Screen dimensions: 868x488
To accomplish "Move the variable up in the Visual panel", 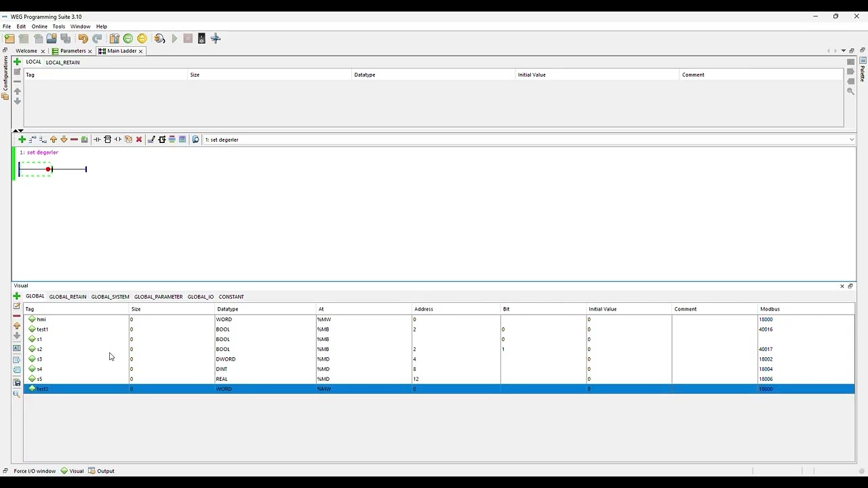I will pos(17,325).
